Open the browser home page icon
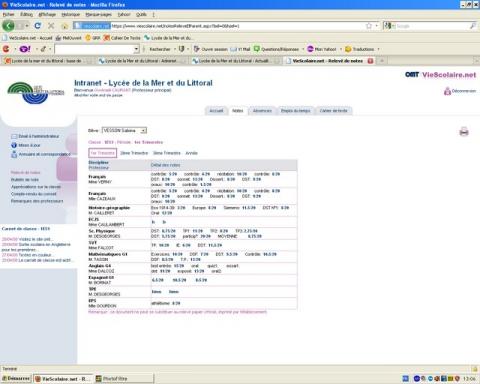The image size is (480, 384). (x=65, y=26)
